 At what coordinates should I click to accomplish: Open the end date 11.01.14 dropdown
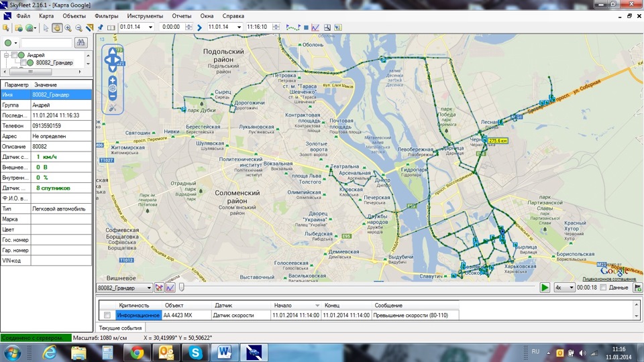(x=239, y=27)
